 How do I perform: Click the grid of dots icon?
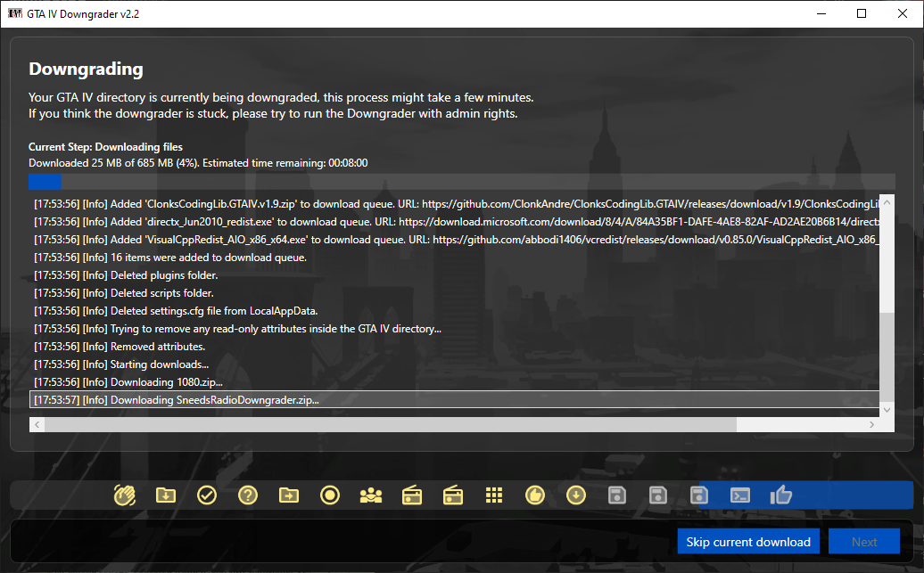click(494, 495)
